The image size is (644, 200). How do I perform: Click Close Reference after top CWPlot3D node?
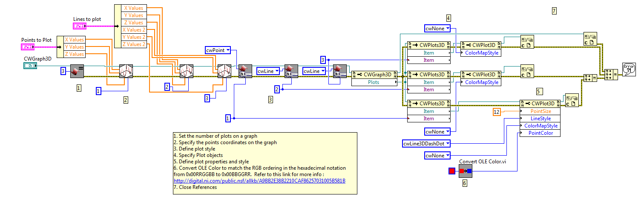[527, 42]
